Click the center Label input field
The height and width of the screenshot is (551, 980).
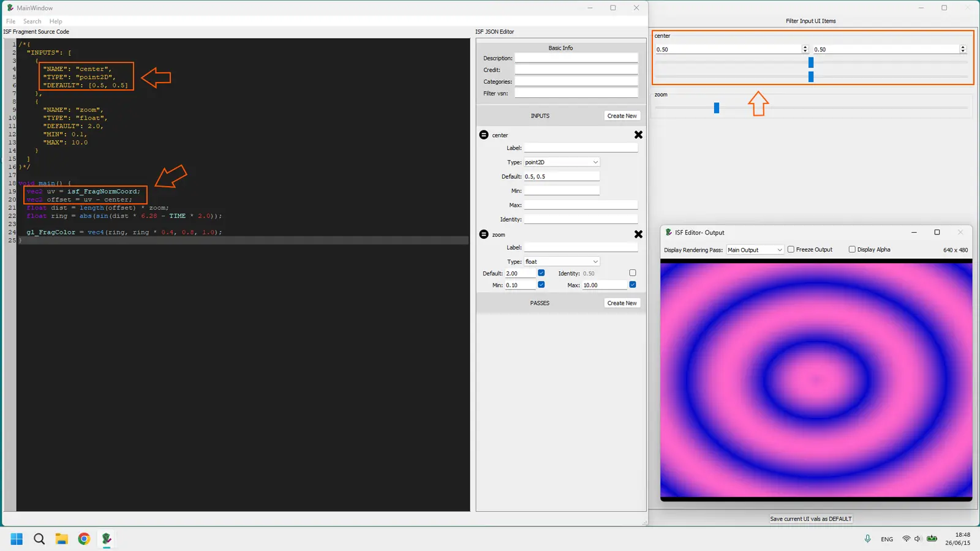tap(581, 148)
